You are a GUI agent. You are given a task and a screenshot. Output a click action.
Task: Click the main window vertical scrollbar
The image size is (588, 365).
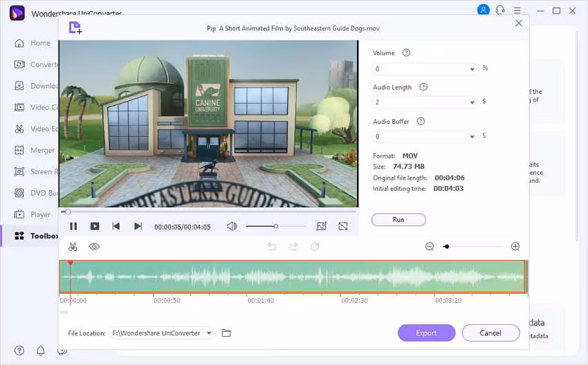pos(577,135)
